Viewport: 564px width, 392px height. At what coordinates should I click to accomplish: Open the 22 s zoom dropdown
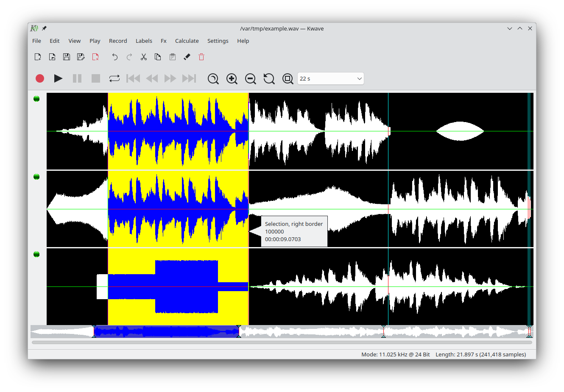(x=331, y=78)
